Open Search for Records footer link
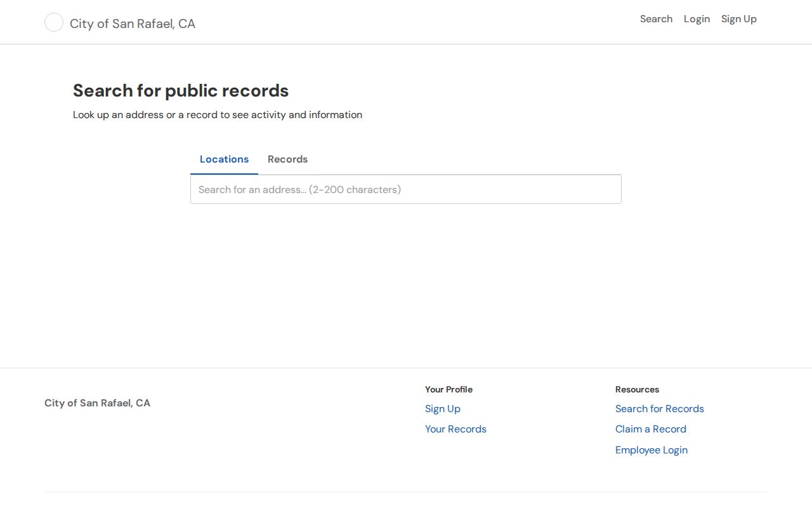The image size is (812, 508). (660, 409)
